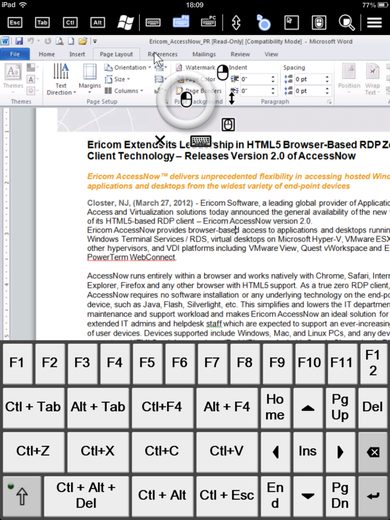Screen dimensions: 390x520
Task: Expand the Customize Quick Access Toolbar arrow
Action: pyautogui.click(x=95, y=42)
